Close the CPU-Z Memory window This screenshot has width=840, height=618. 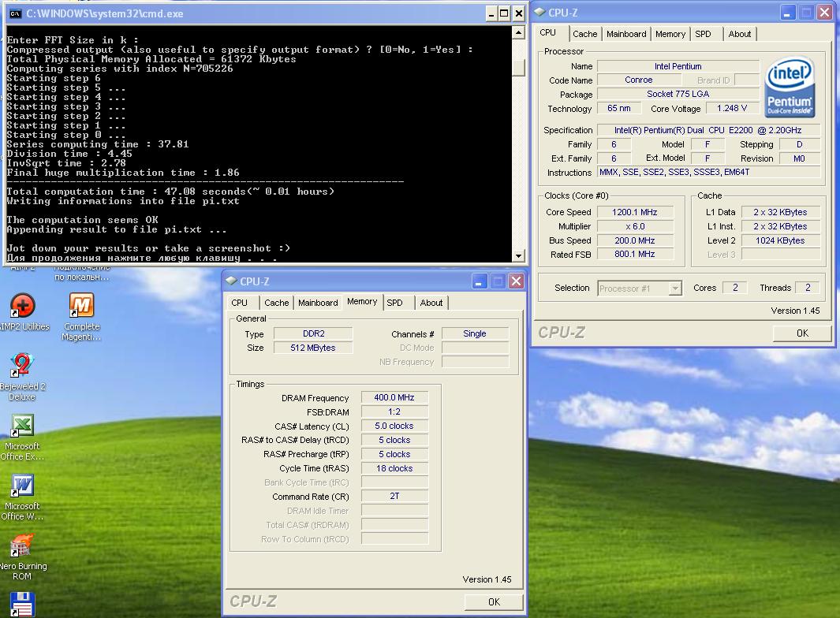coord(516,281)
